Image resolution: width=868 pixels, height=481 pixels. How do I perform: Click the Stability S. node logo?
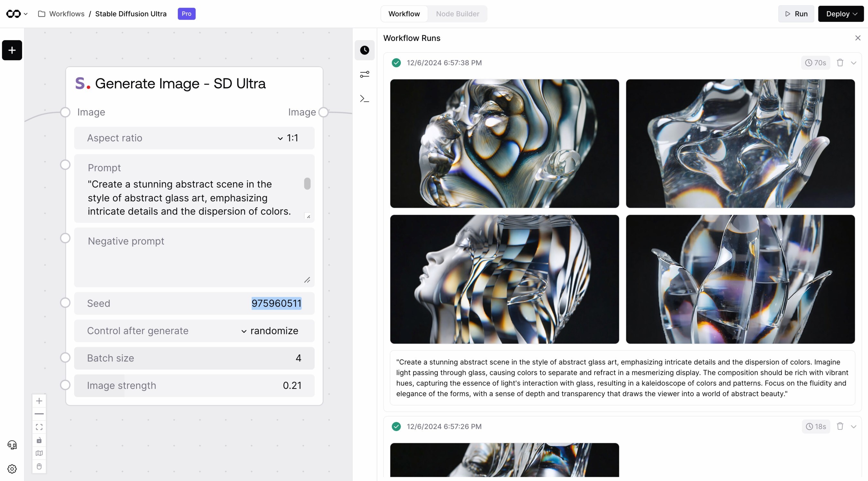83,84
